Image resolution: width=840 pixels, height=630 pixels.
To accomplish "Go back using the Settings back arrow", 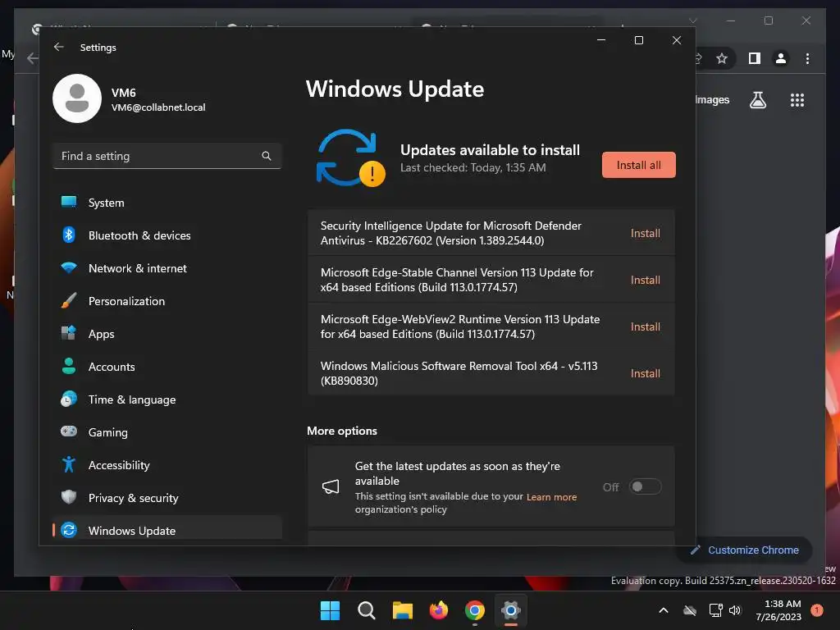I will click(59, 47).
